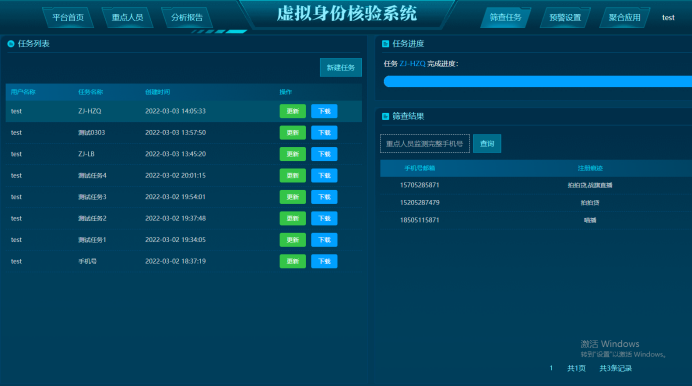Open the 分析报告 tab
The width and height of the screenshot is (692, 386).
click(187, 18)
